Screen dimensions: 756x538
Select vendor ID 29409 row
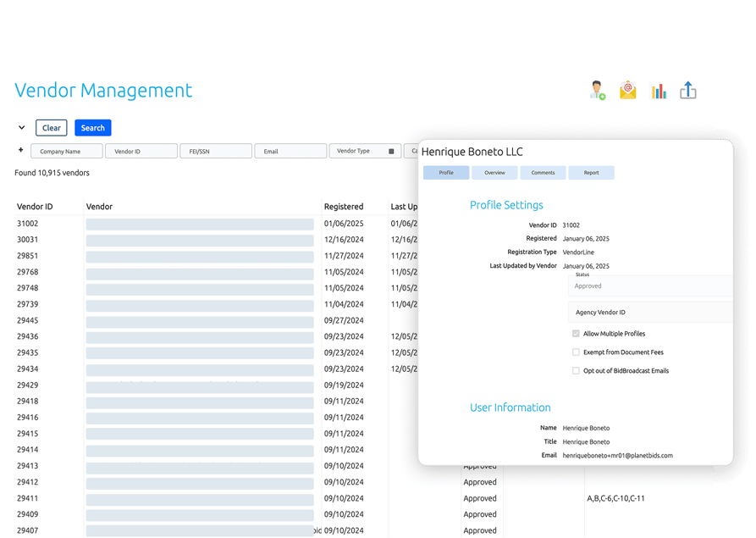click(27, 514)
